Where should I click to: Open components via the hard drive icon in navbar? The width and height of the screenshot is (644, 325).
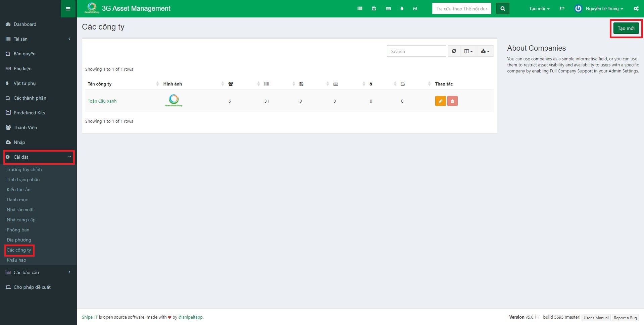pos(415,9)
